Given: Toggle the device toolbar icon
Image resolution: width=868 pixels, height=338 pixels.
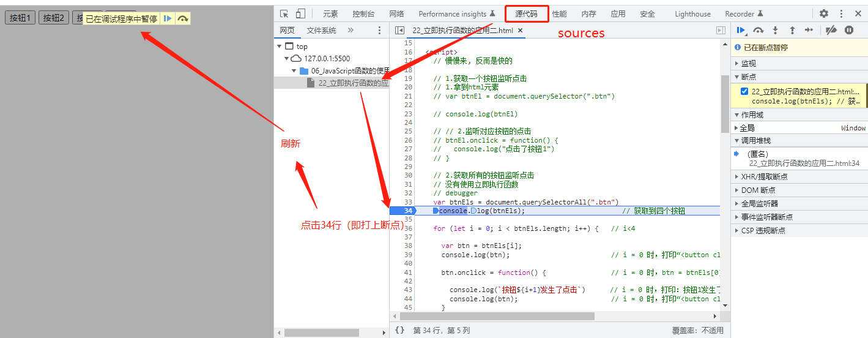Looking at the screenshot, I should (300, 13).
